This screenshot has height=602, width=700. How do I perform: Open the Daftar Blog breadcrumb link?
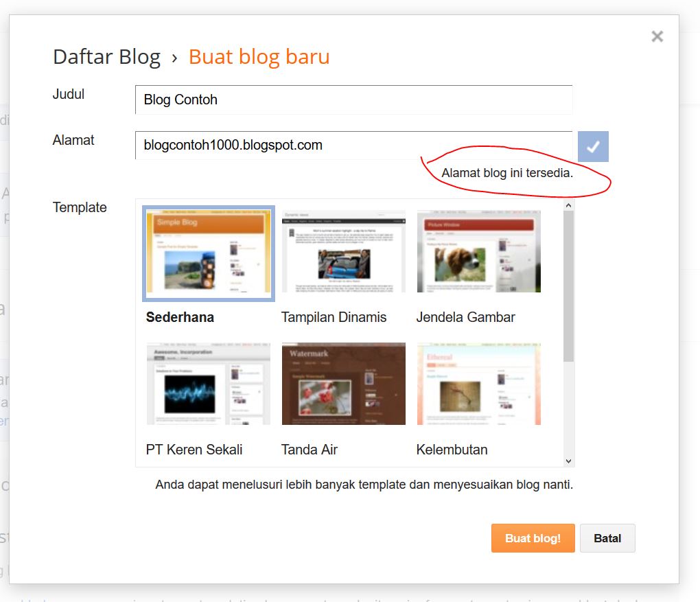point(106,57)
